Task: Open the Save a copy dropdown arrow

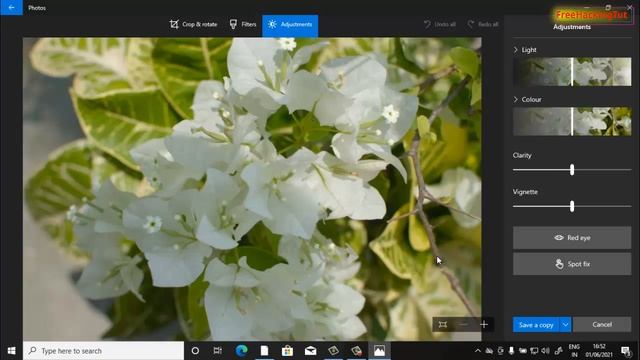Action: [565, 325]
